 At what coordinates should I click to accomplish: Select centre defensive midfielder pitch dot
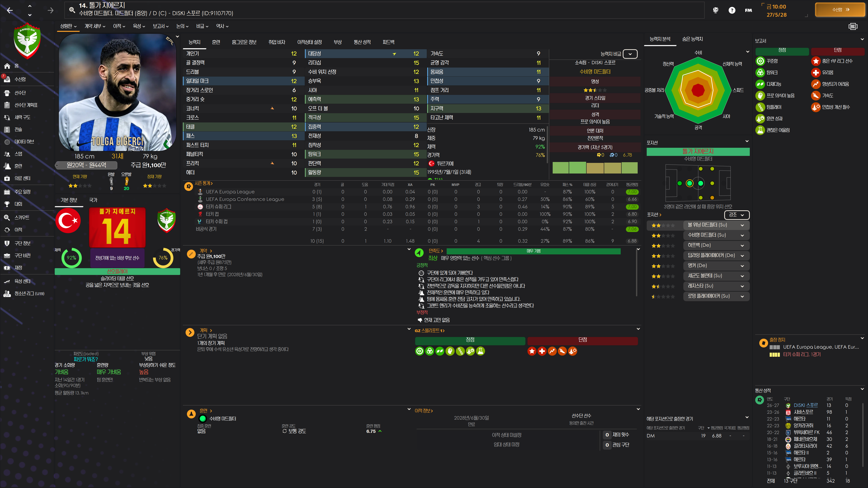click(689, 183)
